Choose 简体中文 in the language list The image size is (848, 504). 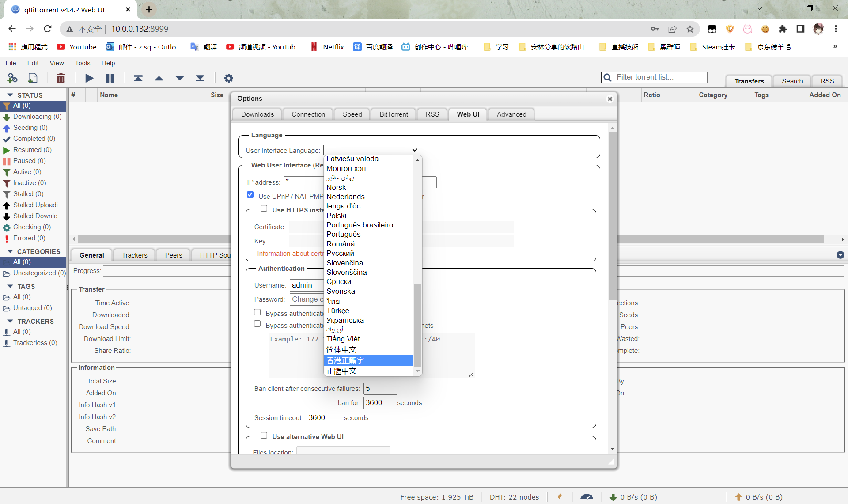341,350
